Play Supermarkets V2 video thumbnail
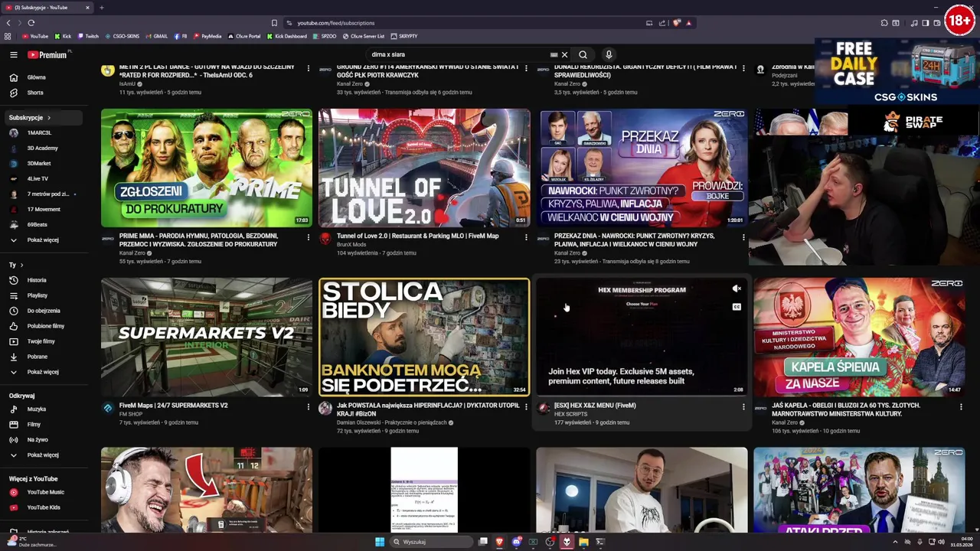The width and height of the screenshot is (980, 551). click(x=207, y=337)
